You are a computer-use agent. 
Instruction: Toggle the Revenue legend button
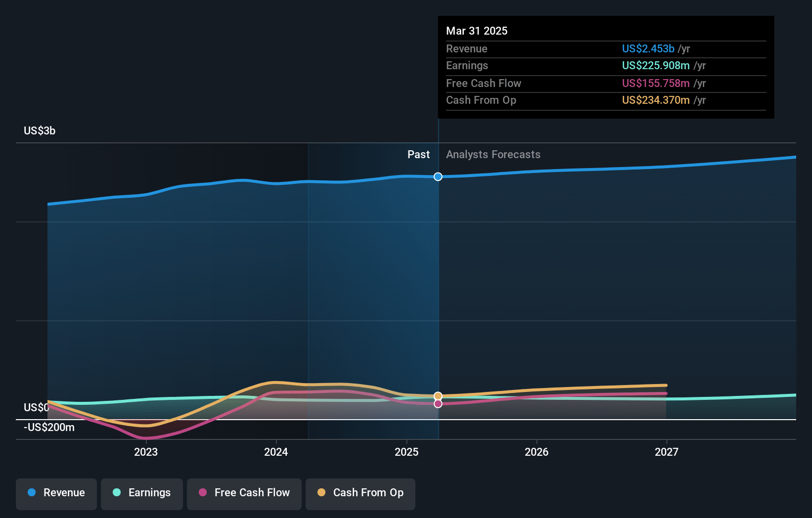56,494
